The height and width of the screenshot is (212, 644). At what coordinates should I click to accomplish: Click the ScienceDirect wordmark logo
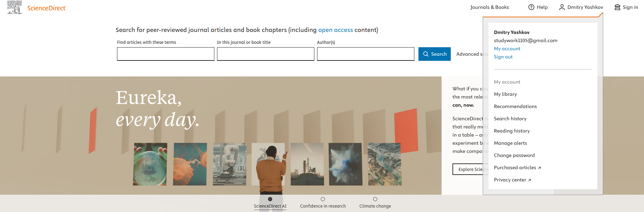click(x=47, y=8)
